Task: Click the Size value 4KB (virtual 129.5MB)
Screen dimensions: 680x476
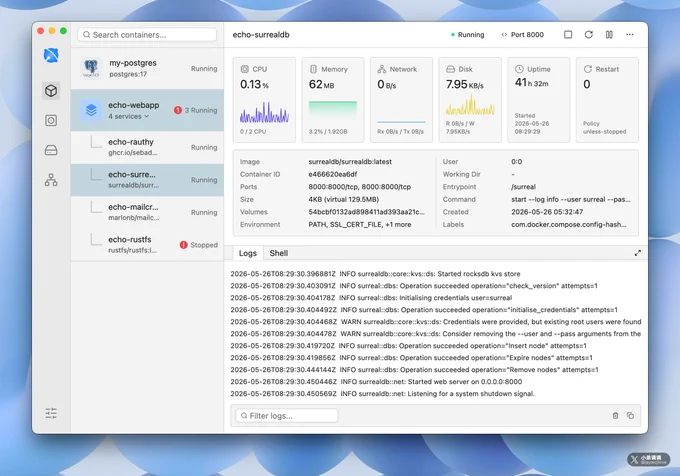Action: pyautogui.click(x=343, y=199)
